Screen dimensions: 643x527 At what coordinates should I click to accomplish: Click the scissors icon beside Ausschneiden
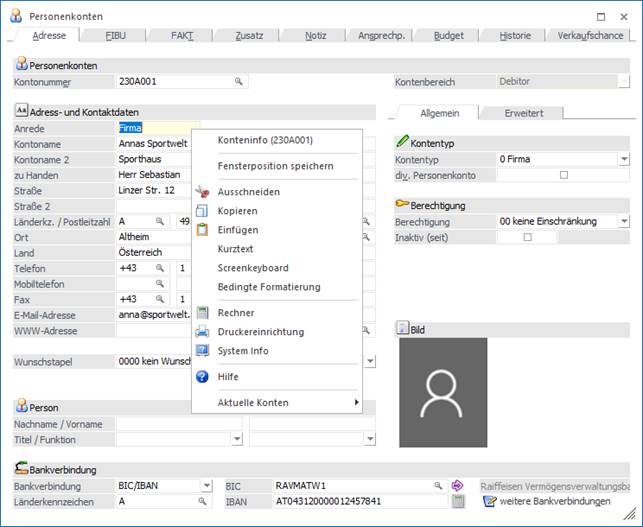[202, 191]
